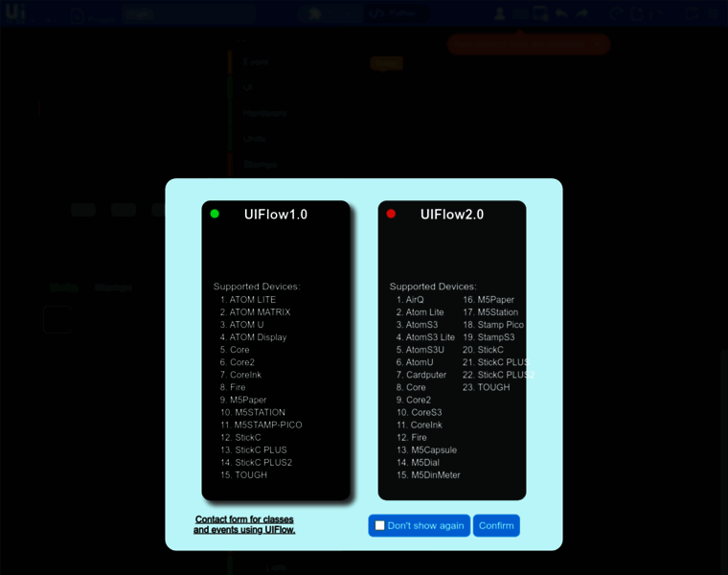Viewport: 728px width, 575px height.
Task: Click 'ATOM Display' in UIFlow1.0 device list
Action: pos(258,337)
